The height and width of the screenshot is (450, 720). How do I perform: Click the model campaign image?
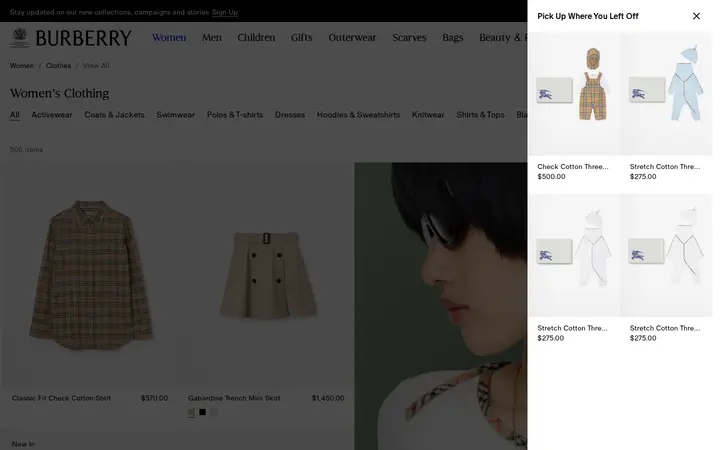pyautogui.click(x=441, y=306)
